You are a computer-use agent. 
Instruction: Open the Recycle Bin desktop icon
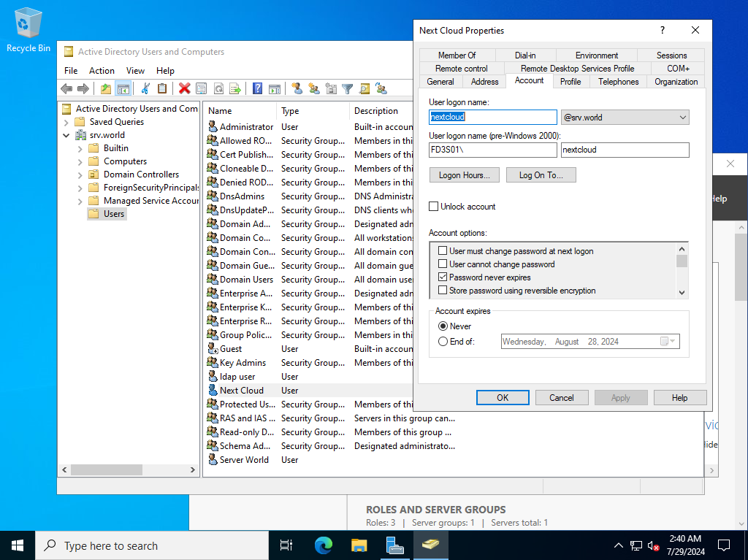[28, 30]
